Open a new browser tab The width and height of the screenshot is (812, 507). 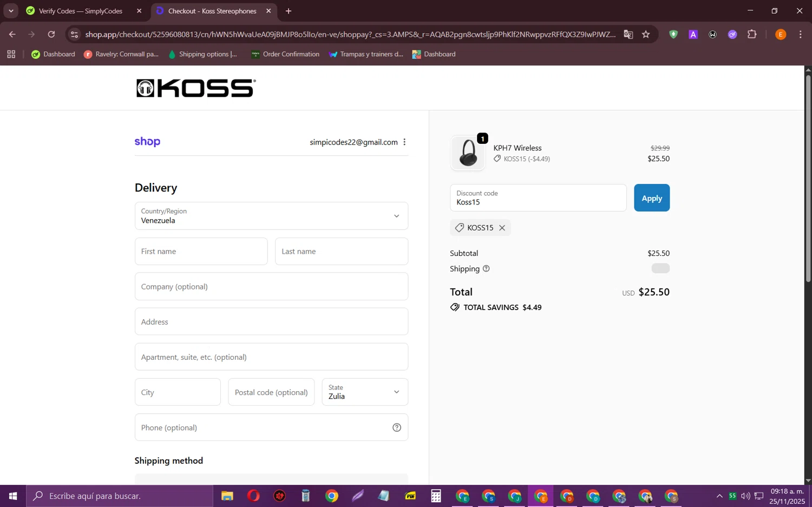pyautogui.click(x=289, y=11)
